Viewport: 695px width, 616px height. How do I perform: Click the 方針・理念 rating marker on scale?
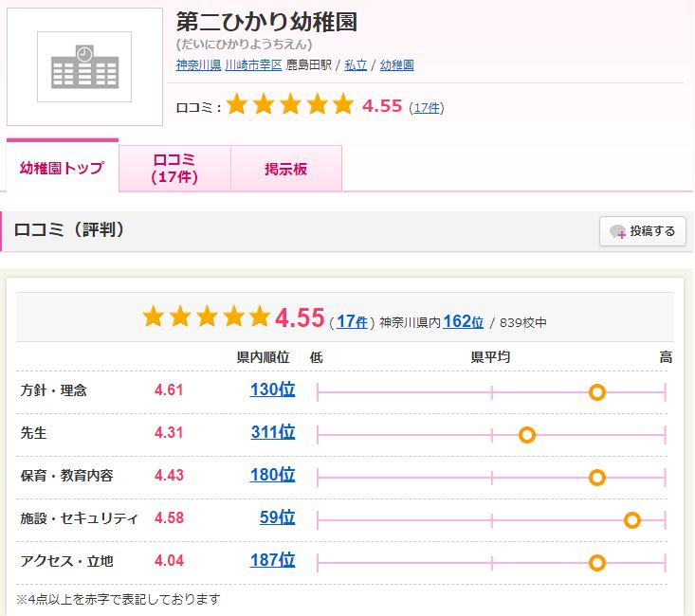597,392
